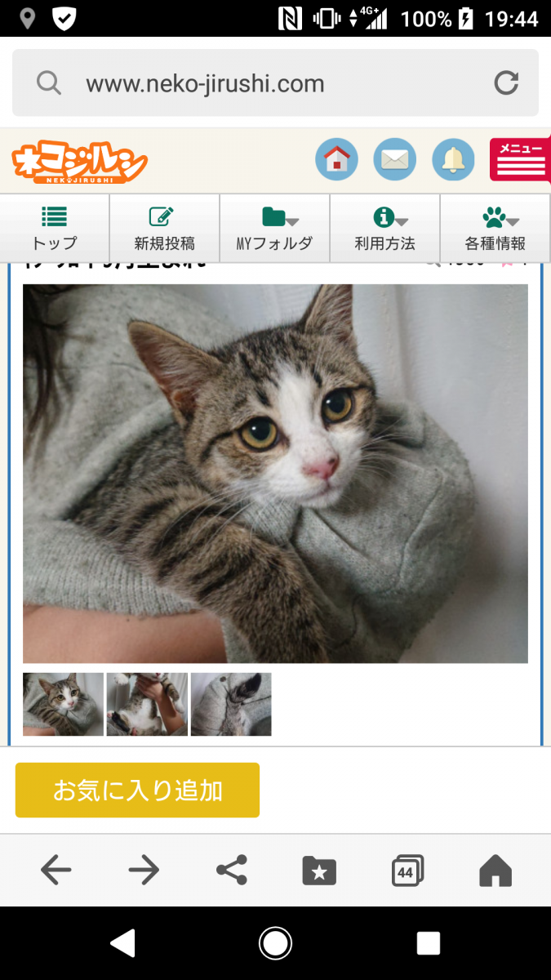Viewport: 551px width, 980px height.
Task: Click the ネコジルシ site logo
Action: (79, 162)
